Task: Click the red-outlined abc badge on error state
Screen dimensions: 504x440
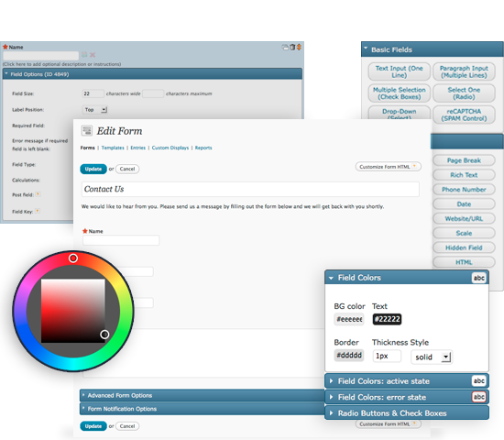Action: tap(478, 397)
